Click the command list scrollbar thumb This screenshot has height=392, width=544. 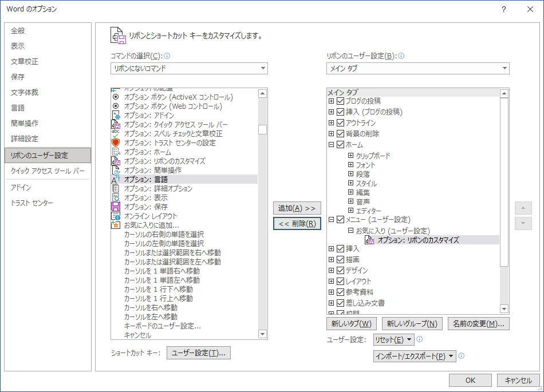pos(263,129)
